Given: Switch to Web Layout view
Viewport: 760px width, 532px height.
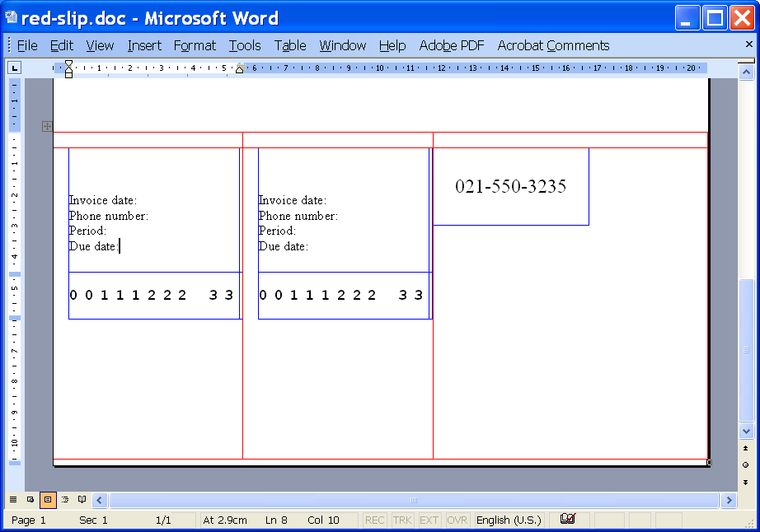Looking at the screenshot, I should coord(30,500).
